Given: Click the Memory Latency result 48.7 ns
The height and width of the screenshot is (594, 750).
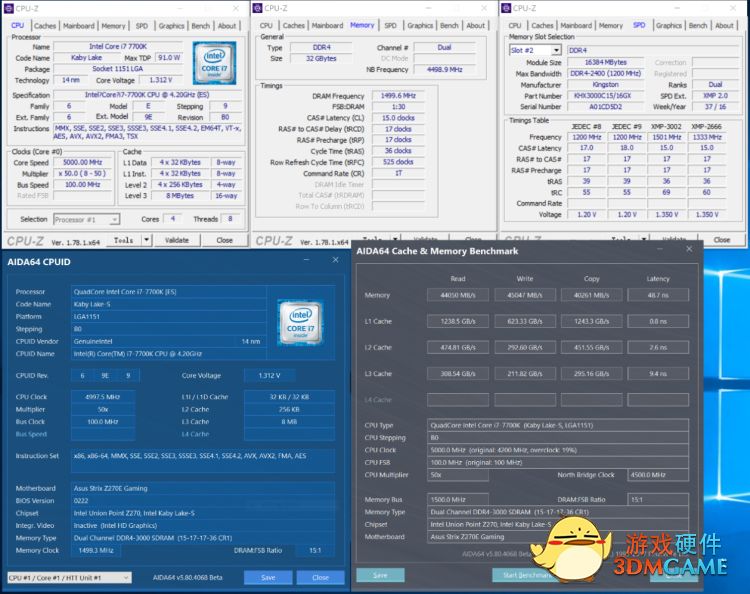Looking at the screenshot, I should point(658,296).
